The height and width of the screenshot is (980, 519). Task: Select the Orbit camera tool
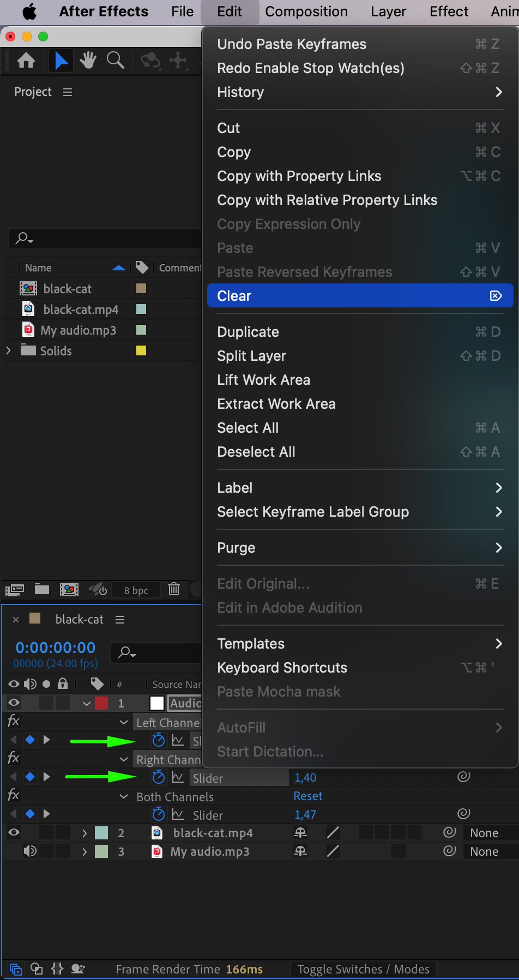150,61
